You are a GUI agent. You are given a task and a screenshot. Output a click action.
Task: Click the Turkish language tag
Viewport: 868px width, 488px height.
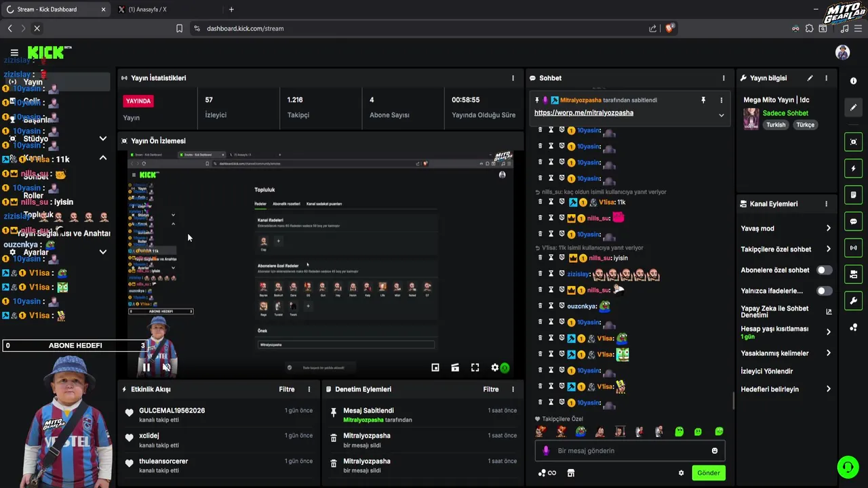click(776, 125)
